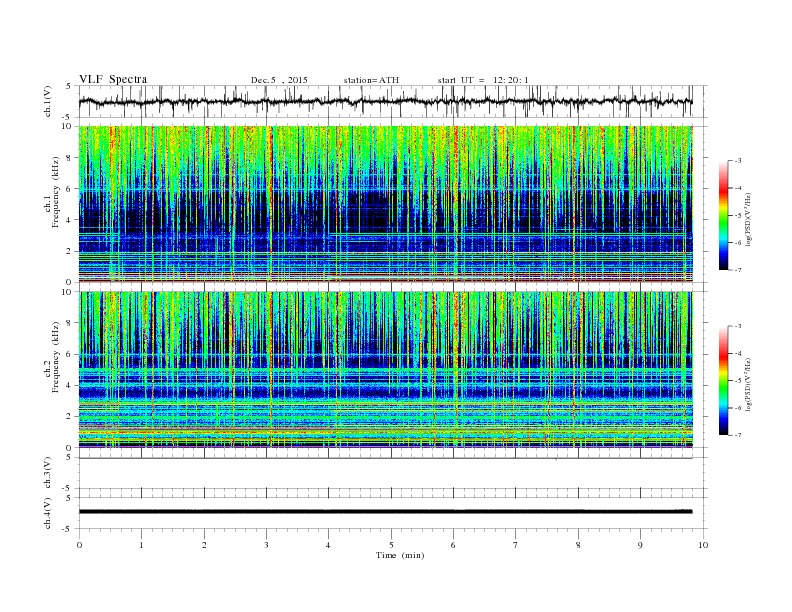Click the "4" kHz tick on ch.1 frequency axis

tap(69, 220)
